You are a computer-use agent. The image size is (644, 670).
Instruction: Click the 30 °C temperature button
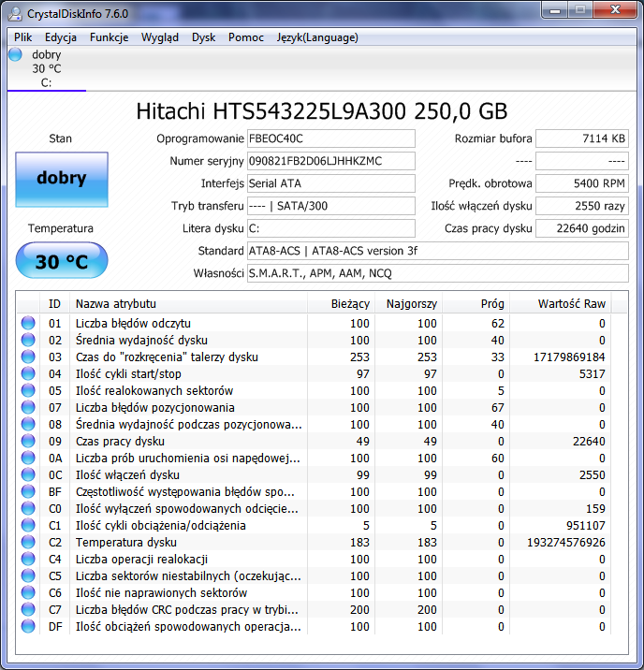pos(62,261)
